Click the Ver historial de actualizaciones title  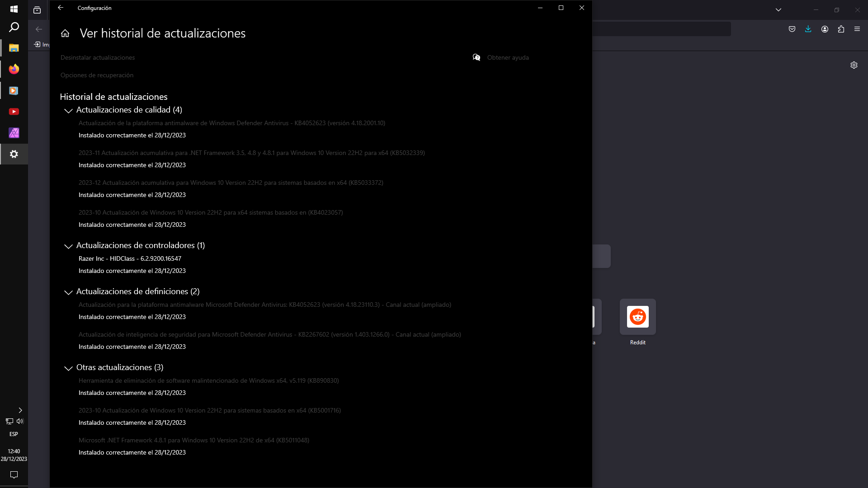pyautogui.click(x=163, y=33)
